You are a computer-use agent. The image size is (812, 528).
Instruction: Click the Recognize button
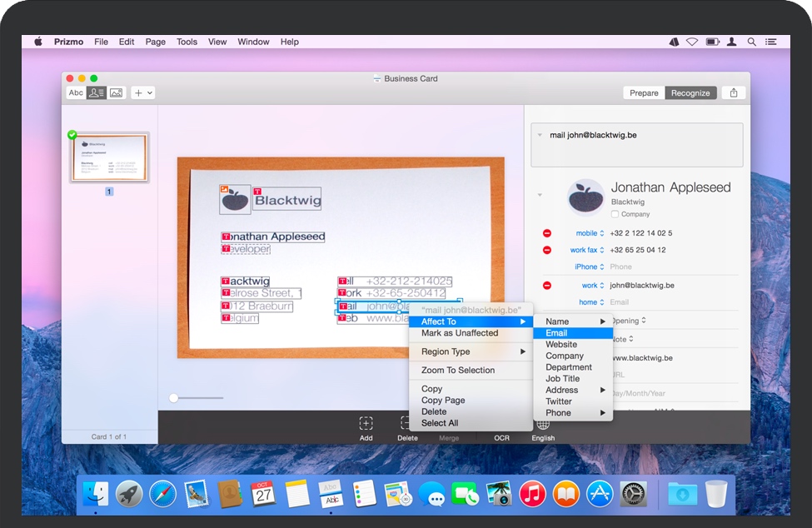pos(690,92)
